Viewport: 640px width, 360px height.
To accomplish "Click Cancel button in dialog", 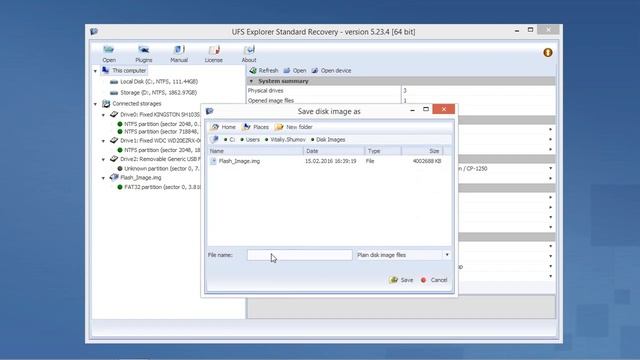I will coord(434,280).
